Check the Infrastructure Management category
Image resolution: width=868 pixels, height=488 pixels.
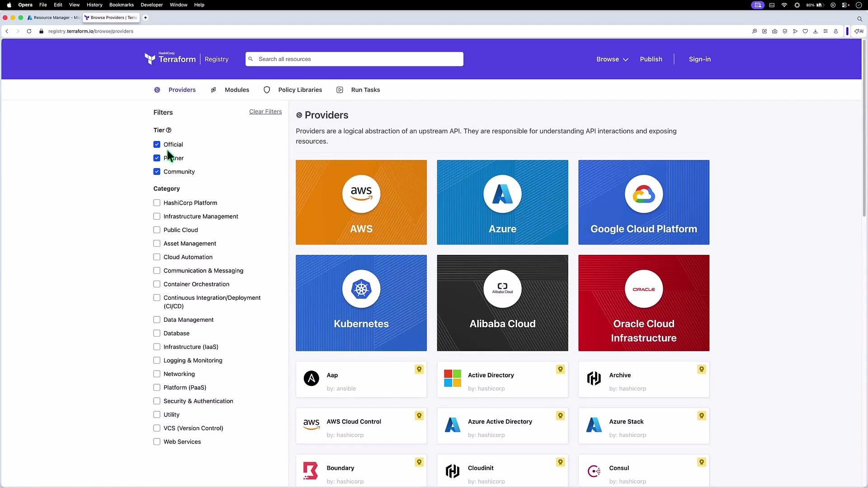tap(157, 216)
